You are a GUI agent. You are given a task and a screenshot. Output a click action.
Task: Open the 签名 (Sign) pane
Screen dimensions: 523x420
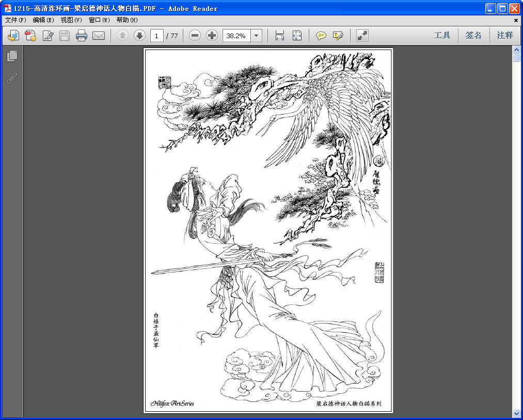(473, 35)
